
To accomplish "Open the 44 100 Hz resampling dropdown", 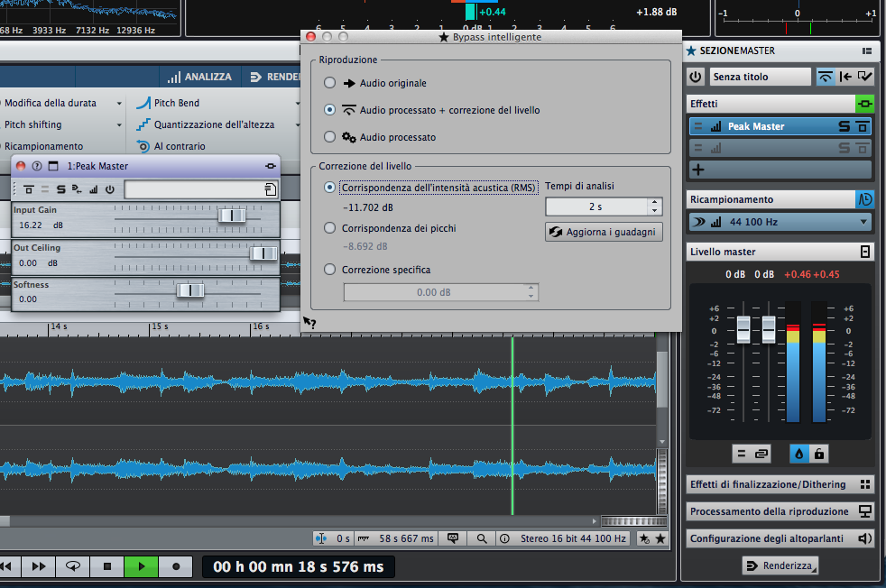I will (863, 222).
